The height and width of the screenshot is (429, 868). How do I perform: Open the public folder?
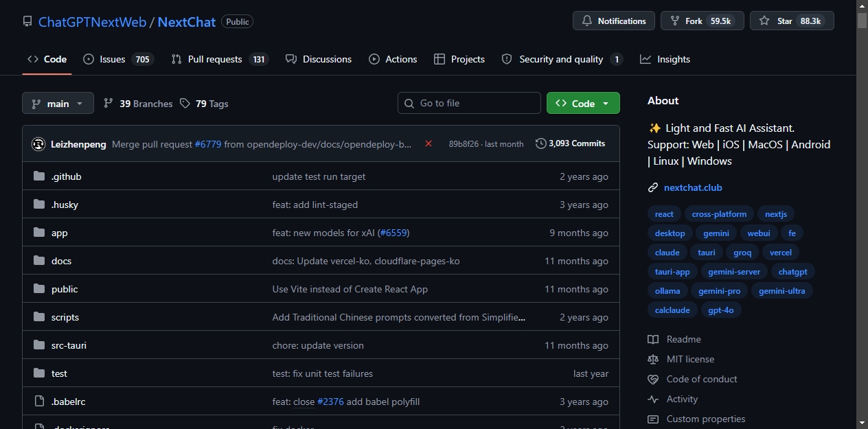[65, 289]
